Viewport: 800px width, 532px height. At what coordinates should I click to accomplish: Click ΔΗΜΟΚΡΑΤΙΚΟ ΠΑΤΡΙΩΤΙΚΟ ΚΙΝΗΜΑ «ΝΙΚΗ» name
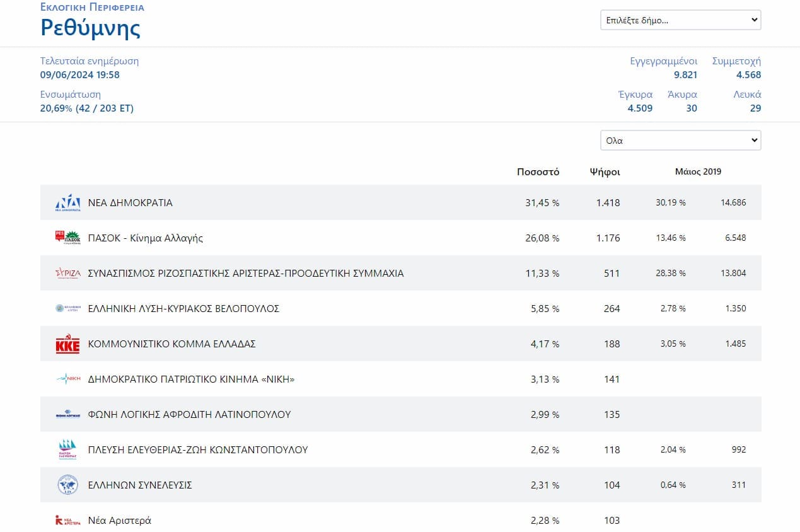point(192,379)
